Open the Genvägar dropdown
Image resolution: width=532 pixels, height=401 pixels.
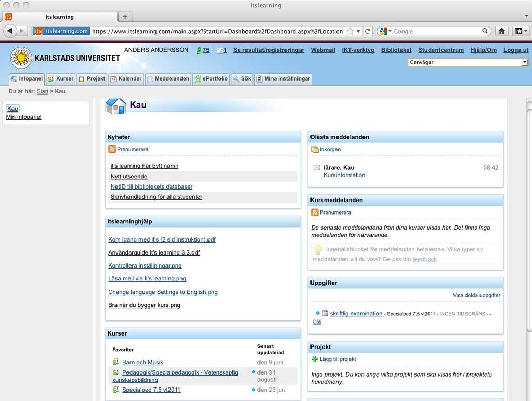pyautogui.click(x=468, y=62)
